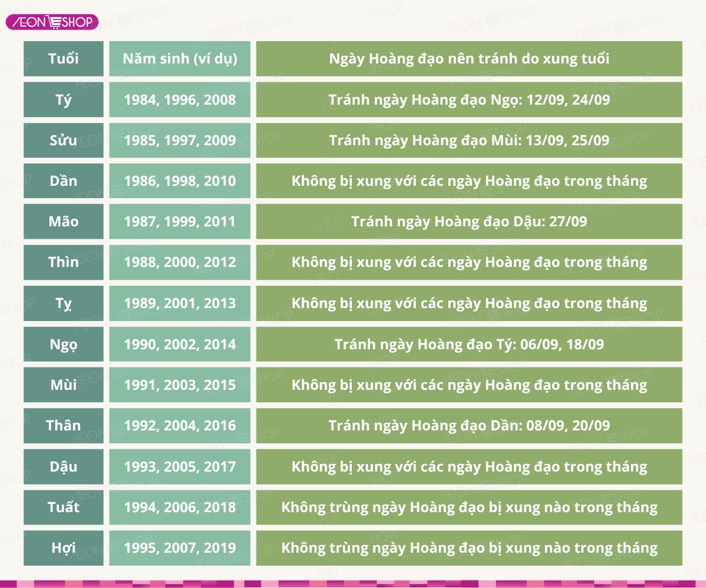This screenshot has width=706, height=588.
Task: Select the '1991, 2003, 2015' cell
Action: click(x=179, y=385)
